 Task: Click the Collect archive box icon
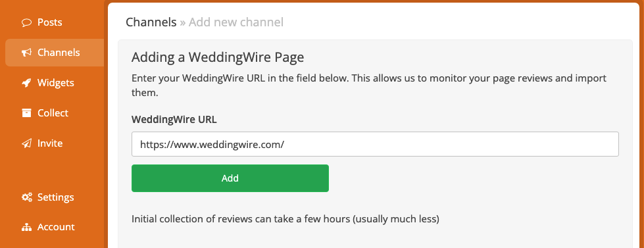point(27,113)
